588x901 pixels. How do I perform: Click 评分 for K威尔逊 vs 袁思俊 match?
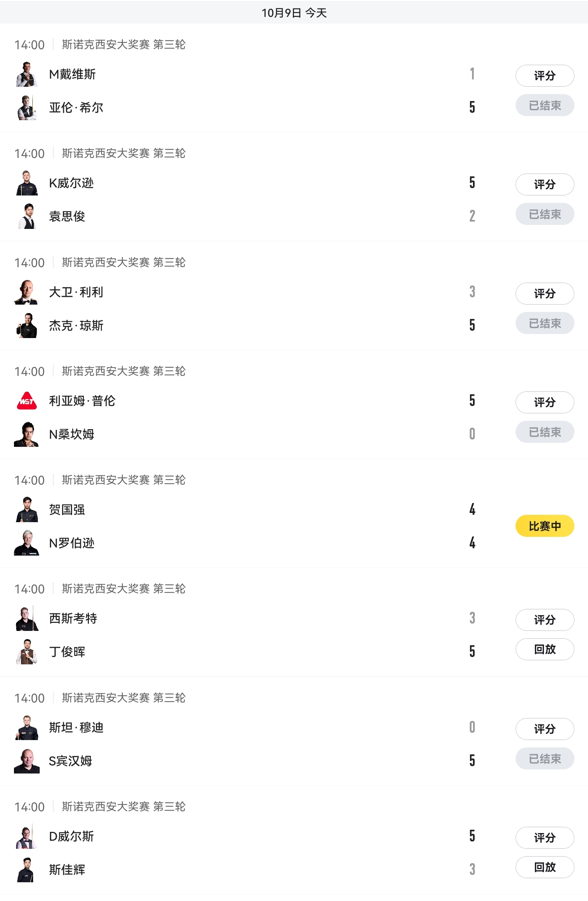point(545,184)
